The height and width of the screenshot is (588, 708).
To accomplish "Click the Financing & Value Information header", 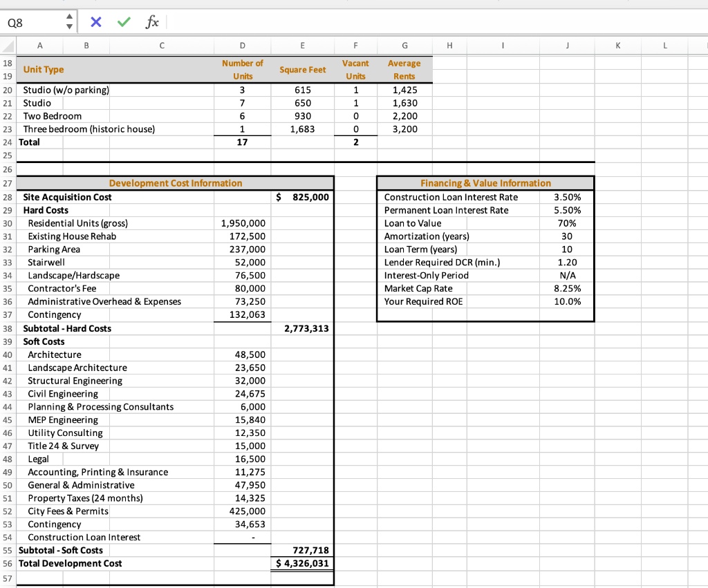I will click(x=485, y=184).
